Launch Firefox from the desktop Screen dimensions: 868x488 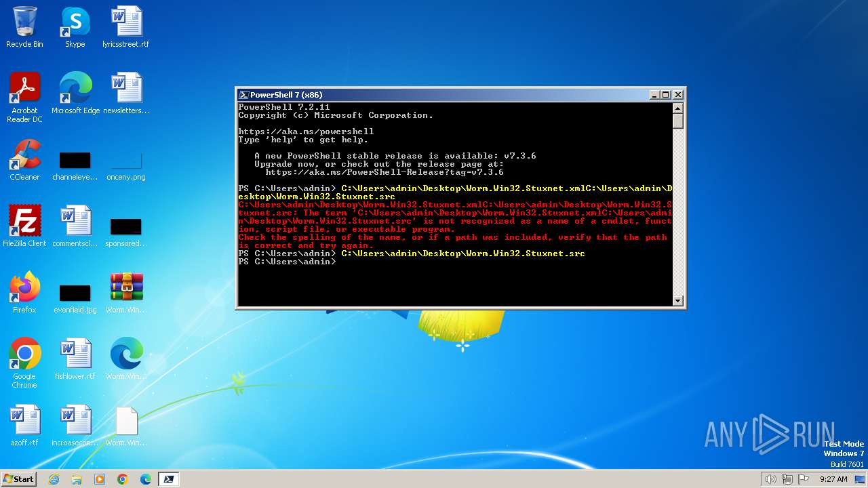[x=24, y=293]
